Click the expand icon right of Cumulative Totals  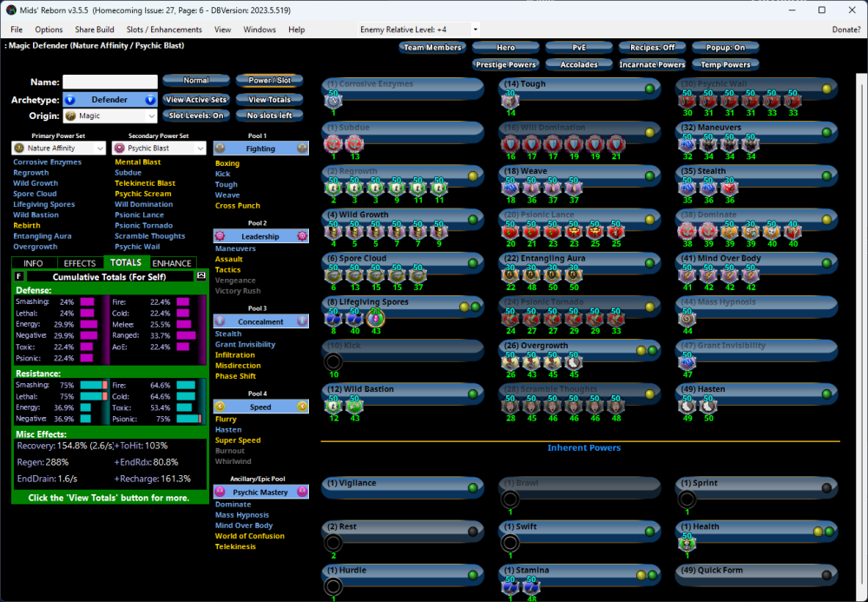coord(201,275)
